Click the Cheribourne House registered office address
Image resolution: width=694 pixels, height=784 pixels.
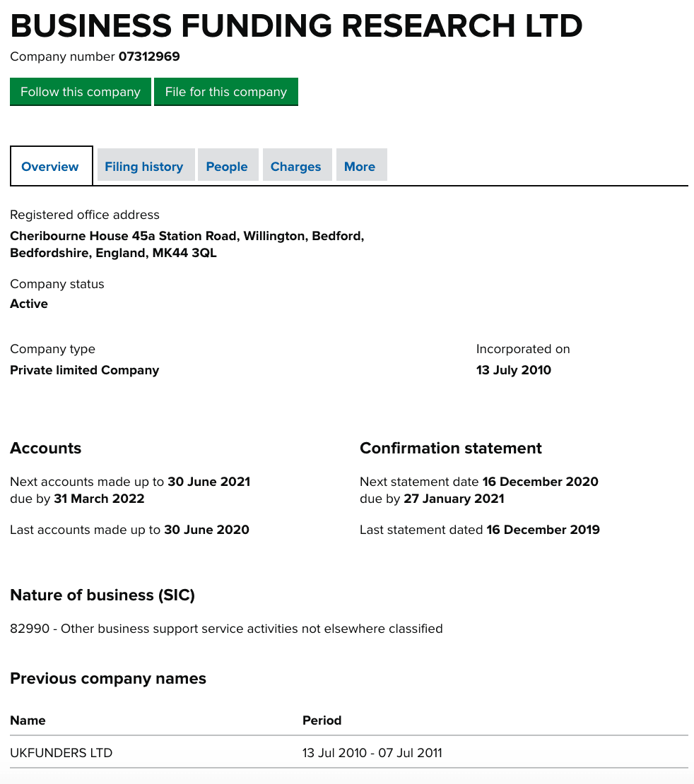[x=187, y=244]
